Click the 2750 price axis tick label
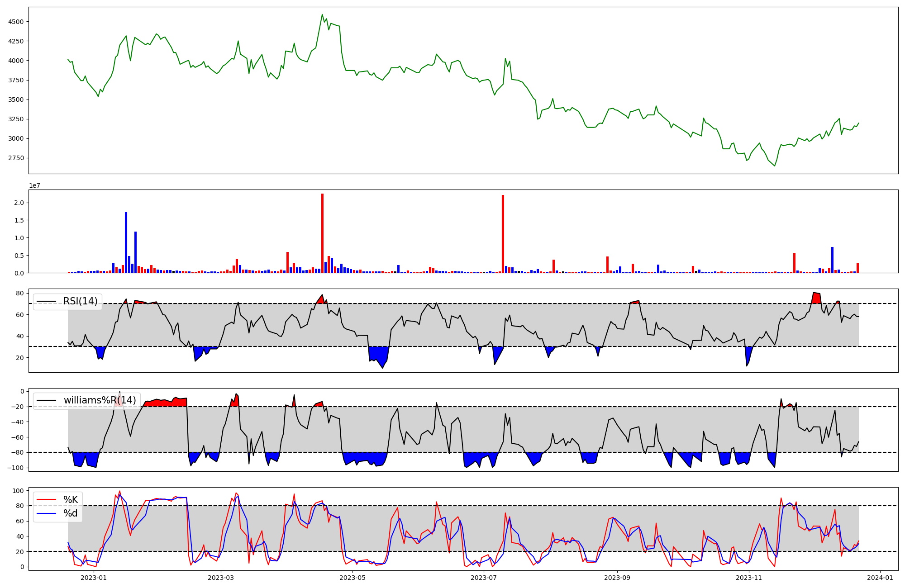Image resolution: width=905 pixels, height=588 pixels. click(16, 158)
